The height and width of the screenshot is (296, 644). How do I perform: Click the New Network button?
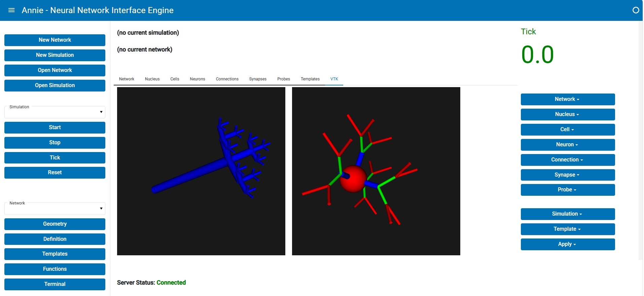55,40
